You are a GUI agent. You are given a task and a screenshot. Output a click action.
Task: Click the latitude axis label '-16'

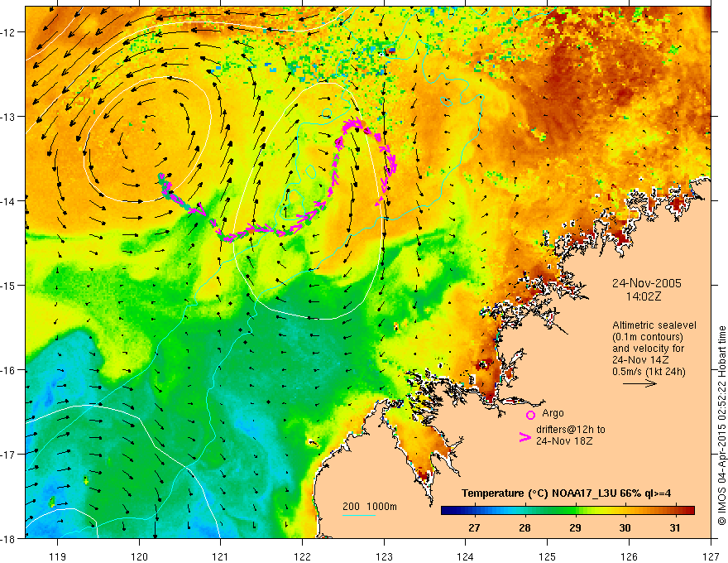point(9,370)
